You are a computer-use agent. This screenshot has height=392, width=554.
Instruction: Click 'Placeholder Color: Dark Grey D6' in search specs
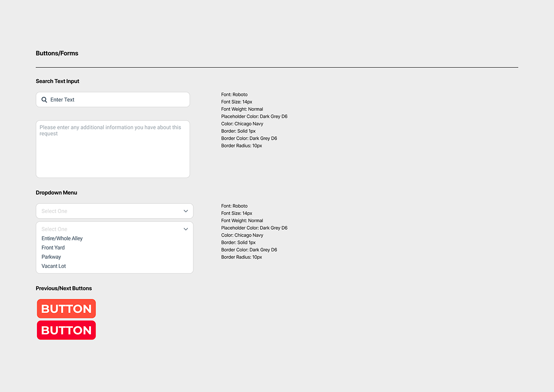(x=254, y=117)
